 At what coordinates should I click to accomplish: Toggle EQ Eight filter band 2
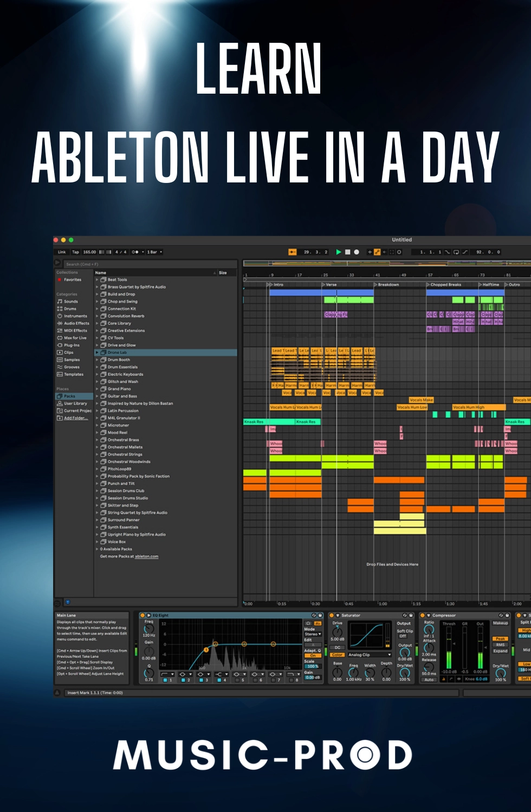pyautogui.click(x=183, y=680)
